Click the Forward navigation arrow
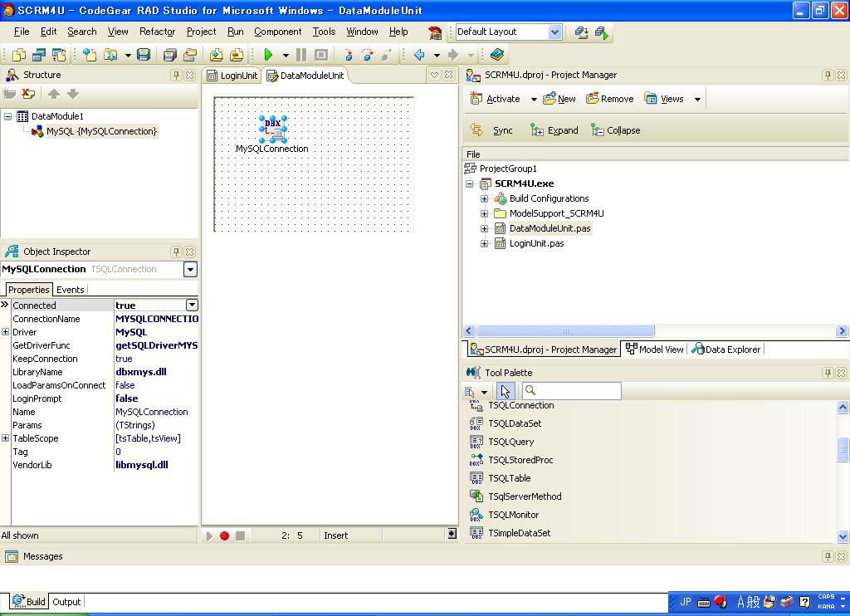 tap(453, 55)
